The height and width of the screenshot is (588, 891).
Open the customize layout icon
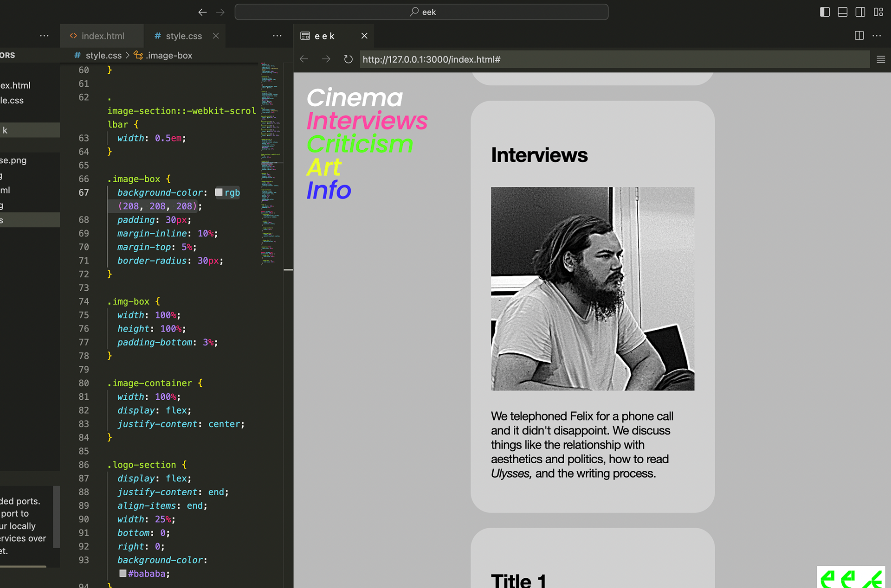coord(878,12)
